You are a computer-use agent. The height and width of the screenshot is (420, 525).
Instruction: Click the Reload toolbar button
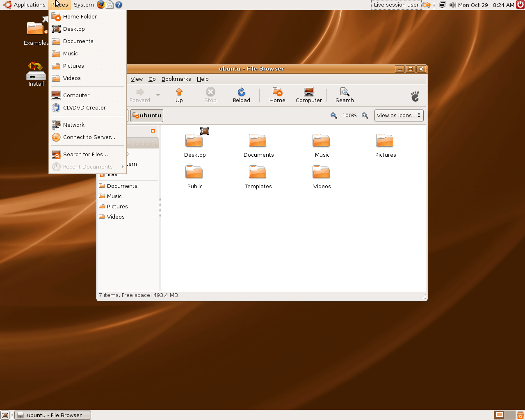pyautogui.click(x=242, y=95)
